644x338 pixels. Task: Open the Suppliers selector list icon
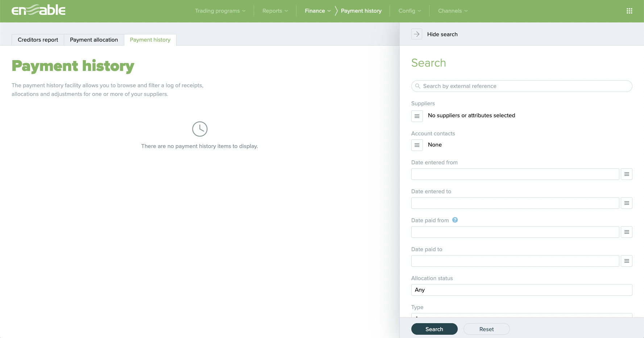click(x=417, y=116)
